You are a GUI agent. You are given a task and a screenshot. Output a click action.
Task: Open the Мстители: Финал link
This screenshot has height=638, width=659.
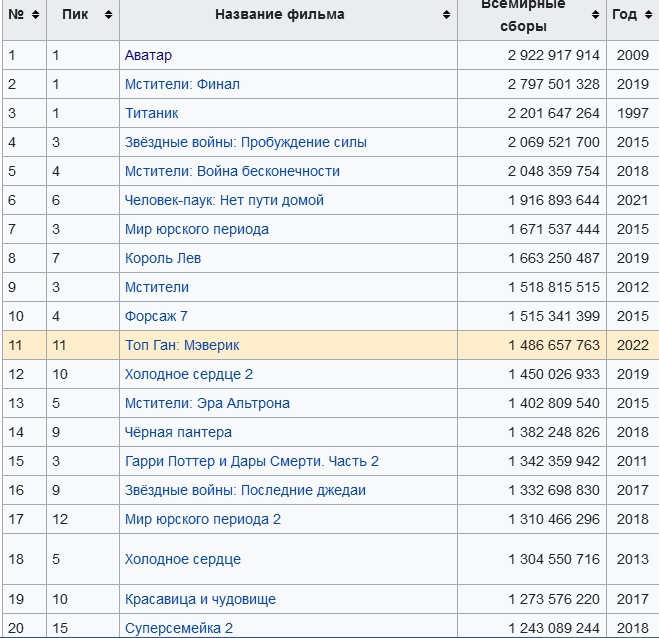tap(182, 84)
